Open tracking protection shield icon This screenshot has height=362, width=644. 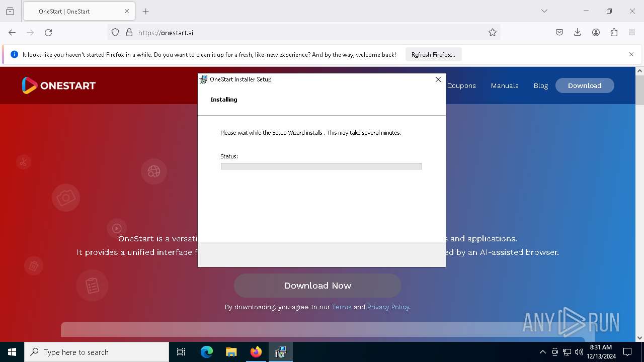point(115,32)
